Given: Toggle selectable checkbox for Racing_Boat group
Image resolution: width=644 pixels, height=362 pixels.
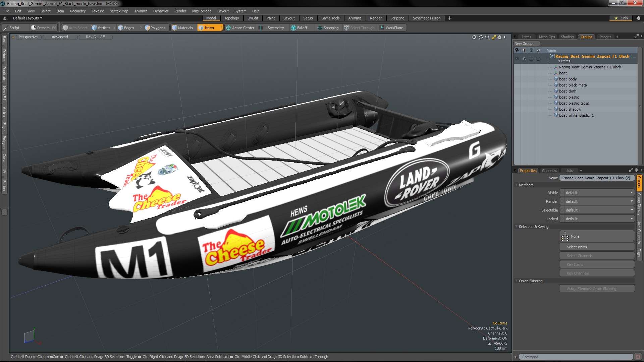Looking at the screenshot, I should 531,59.
